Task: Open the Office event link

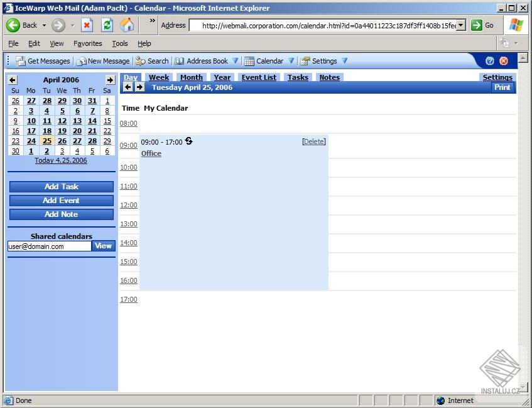Action: point(151,153)
